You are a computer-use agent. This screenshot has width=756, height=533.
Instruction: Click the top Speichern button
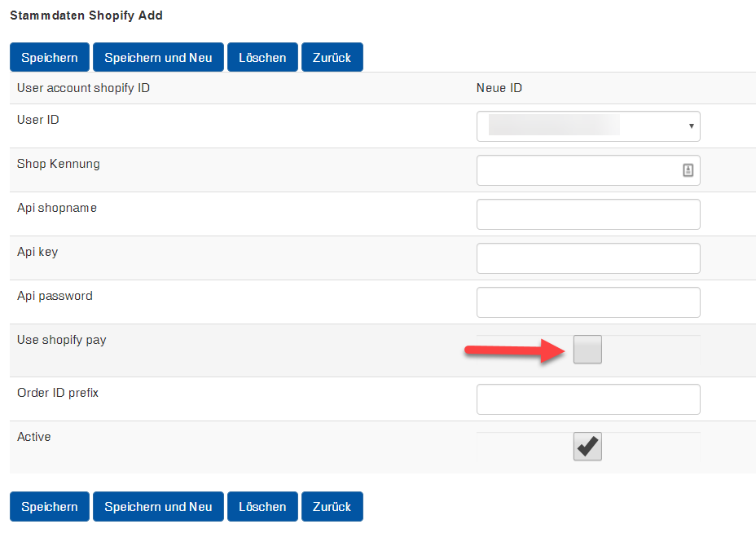tap(50, 57)
